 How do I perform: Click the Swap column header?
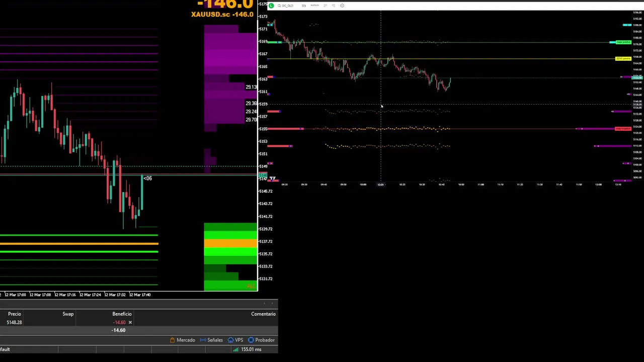tap(68, 314)
